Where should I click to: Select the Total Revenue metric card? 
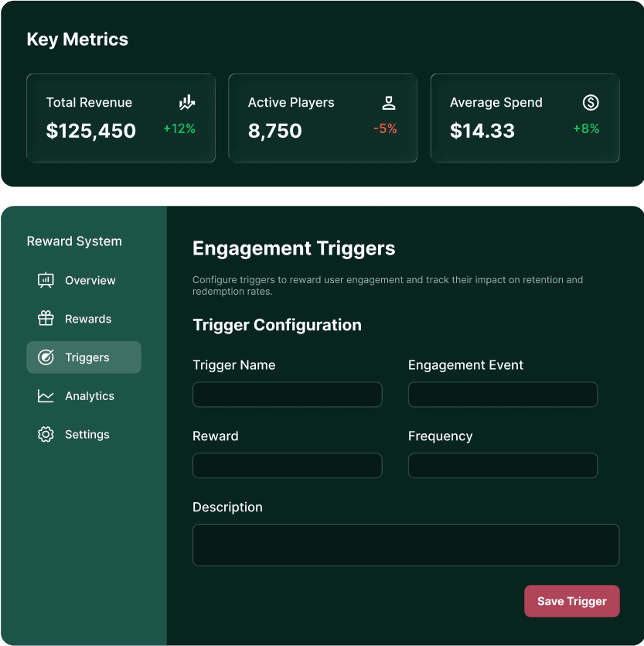121,118
